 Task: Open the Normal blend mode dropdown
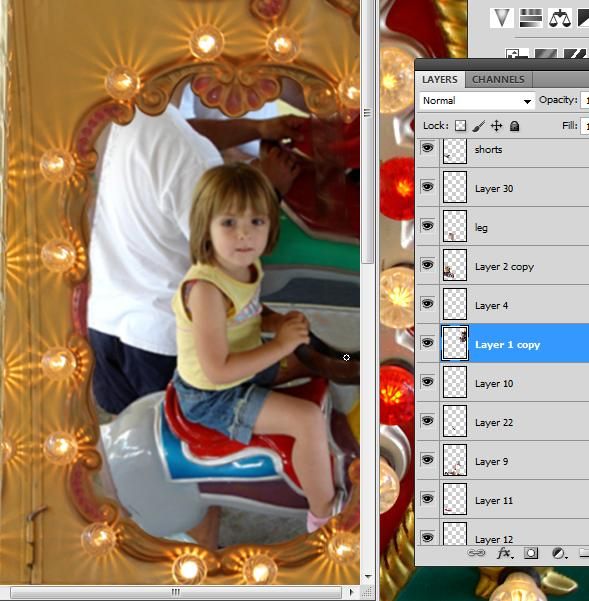[477, 101]
